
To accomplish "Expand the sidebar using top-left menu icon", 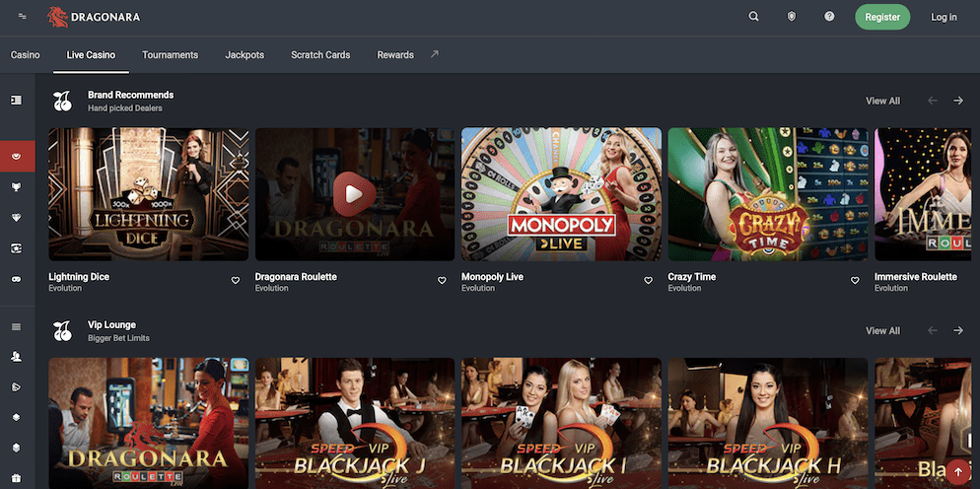I will tap(23, 17).
